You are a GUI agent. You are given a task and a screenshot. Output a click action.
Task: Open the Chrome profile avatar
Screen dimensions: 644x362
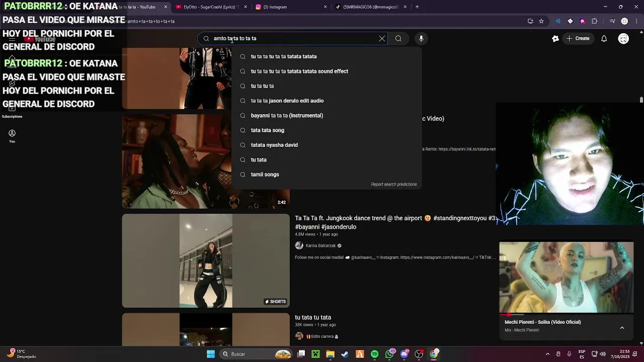624,21
